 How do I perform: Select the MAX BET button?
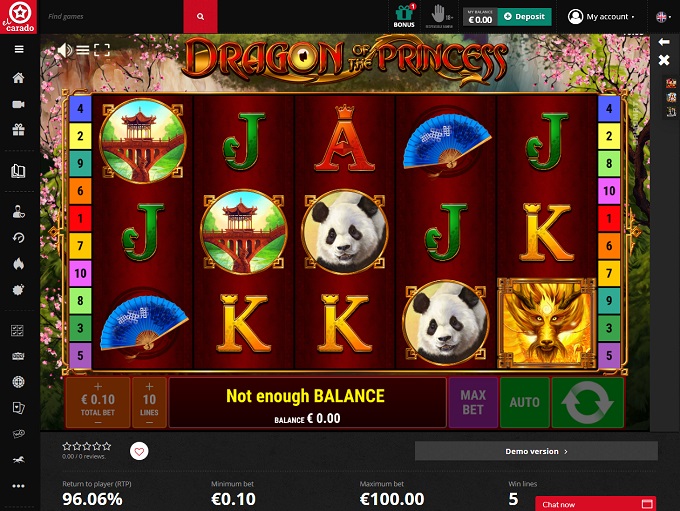473,403
